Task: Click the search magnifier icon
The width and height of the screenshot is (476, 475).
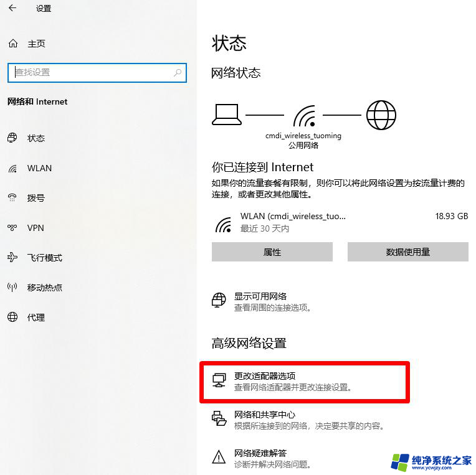Action: [178, 72]
